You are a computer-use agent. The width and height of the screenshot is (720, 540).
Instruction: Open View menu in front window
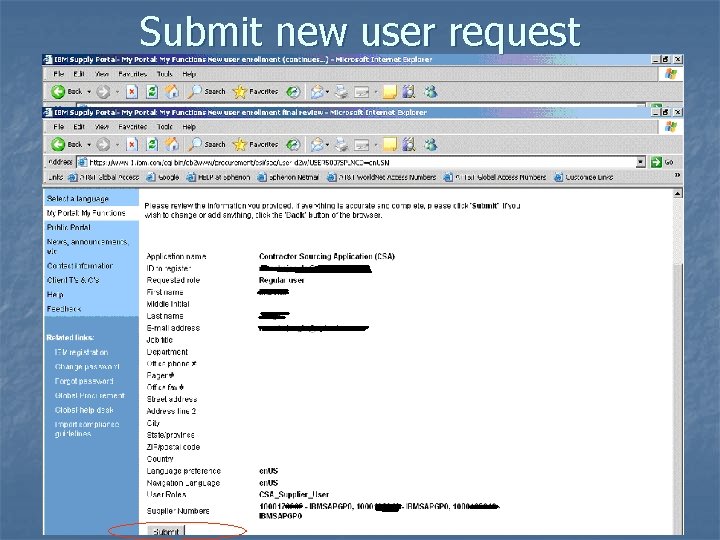[102, 127]
